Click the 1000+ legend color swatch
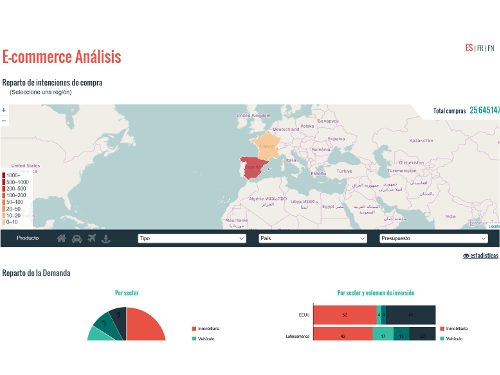The image size is (500, 375). (4, 175)
